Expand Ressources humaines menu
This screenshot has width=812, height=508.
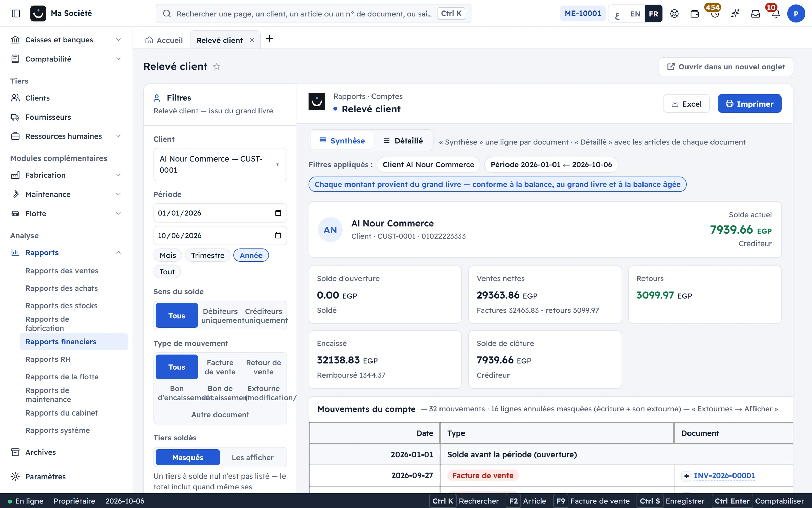[66, 136]
